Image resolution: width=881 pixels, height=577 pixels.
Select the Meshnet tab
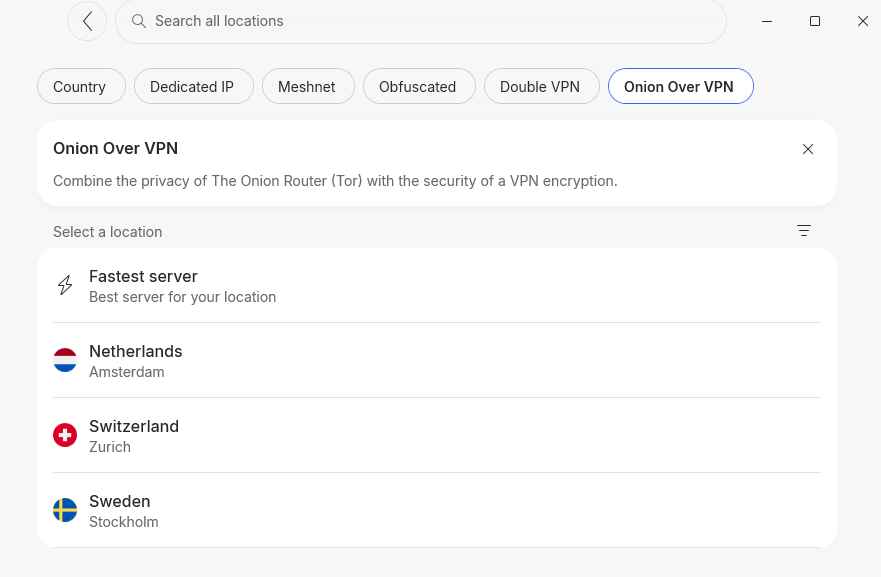(x=308, y=87)
